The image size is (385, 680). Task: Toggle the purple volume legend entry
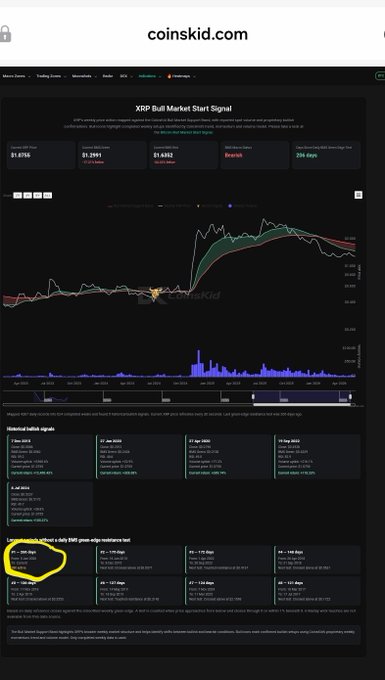click(x=243, y=206)
